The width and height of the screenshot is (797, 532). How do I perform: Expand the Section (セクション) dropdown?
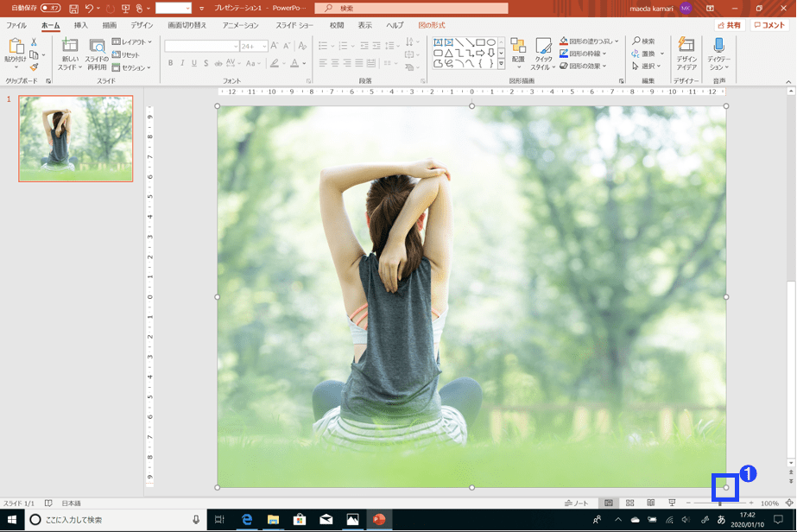pos(131,67)
